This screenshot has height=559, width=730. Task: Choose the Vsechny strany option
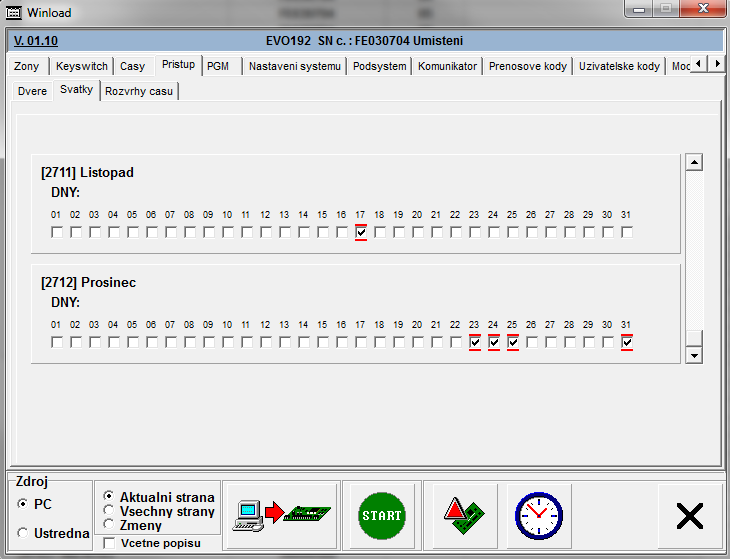(x=109, y=511)
